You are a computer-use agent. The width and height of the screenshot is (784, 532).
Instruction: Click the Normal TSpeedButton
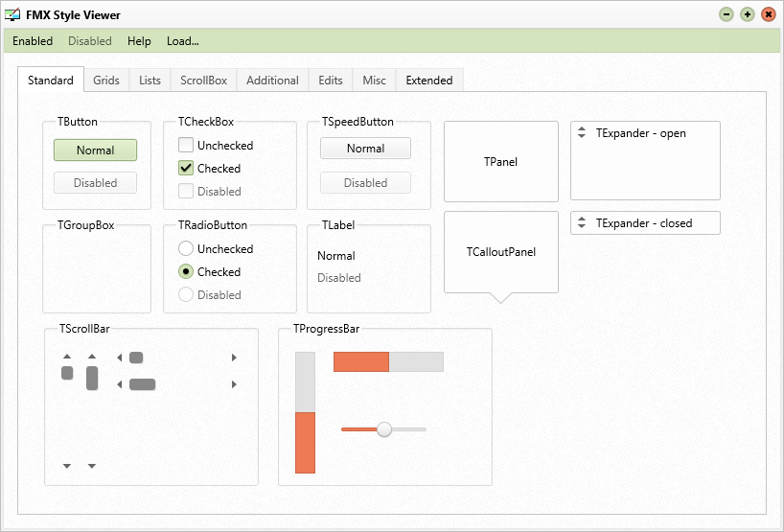(x=365, y=148)
